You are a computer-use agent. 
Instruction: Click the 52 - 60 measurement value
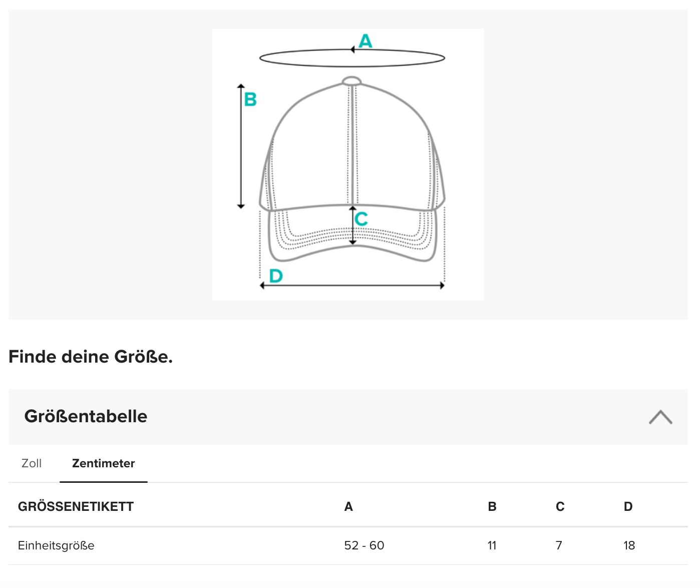pyautogui.click(x=364, y=545)
